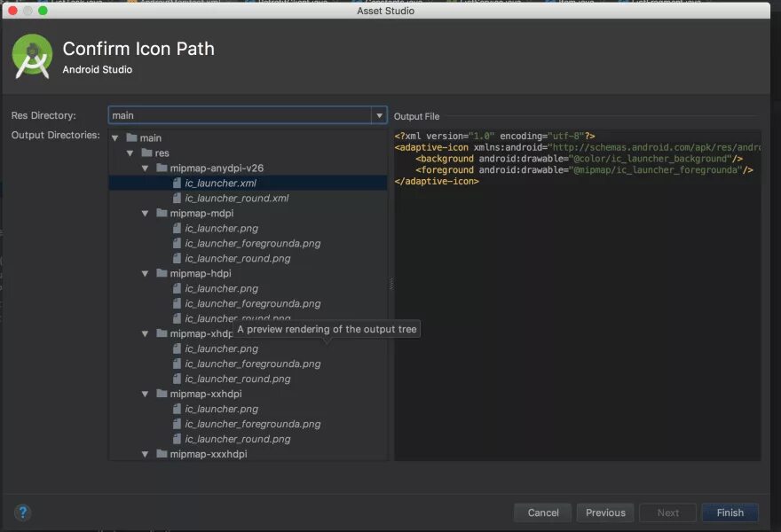The image size is (781, 532).
Task: Collapse the res folder node
Action: pos(130,153)
